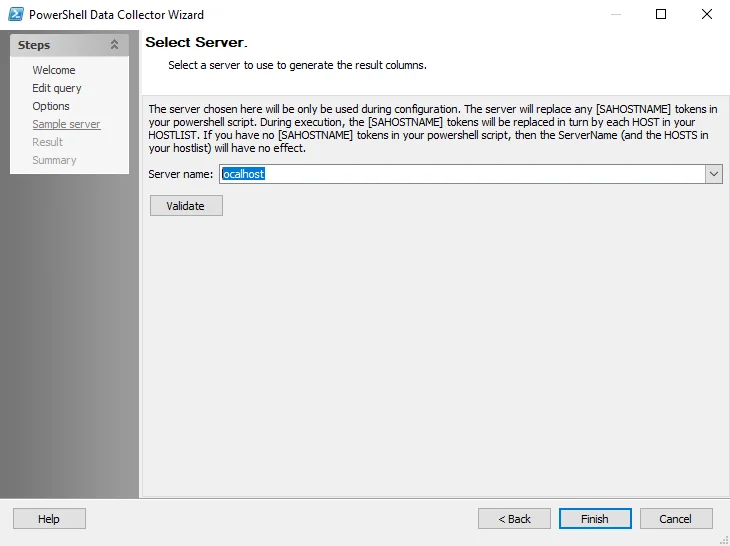Cancel the Data Collector Wizard
The width and height of the screenshot is (730, 546).
pos(676,519)
